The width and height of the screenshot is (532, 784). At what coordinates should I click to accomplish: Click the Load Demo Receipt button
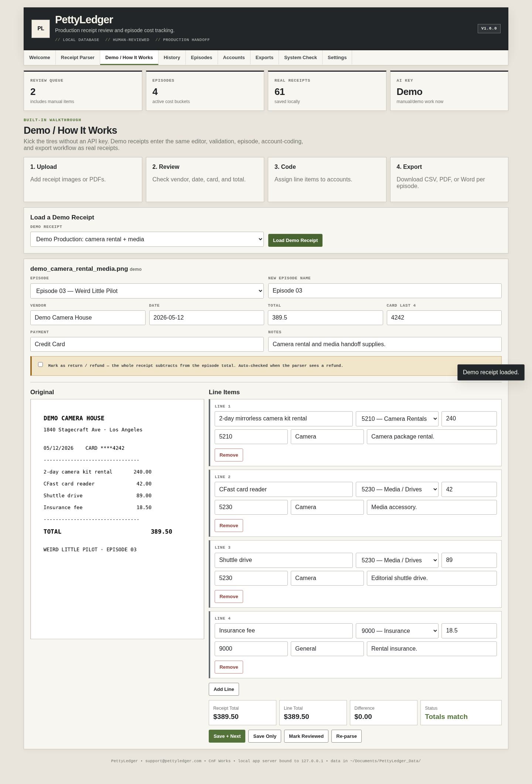click(x=295, y=240)
